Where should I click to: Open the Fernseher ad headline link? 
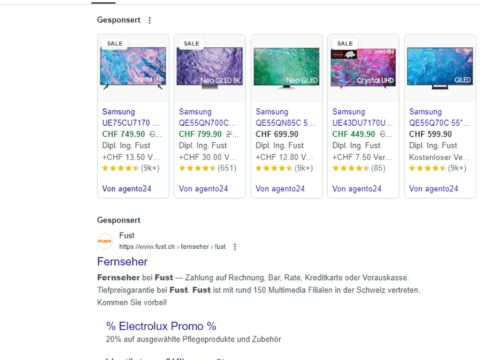122,262
